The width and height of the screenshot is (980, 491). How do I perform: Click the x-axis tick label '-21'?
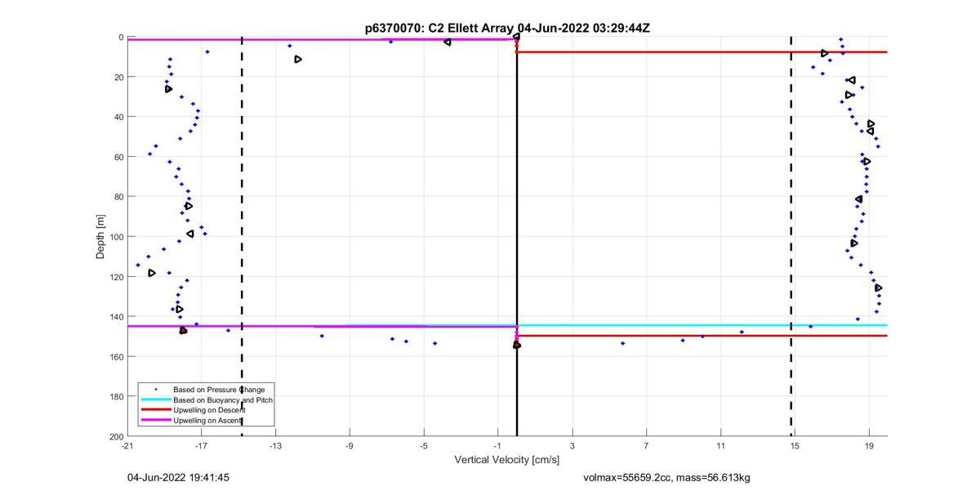click(x=127, y=447)
